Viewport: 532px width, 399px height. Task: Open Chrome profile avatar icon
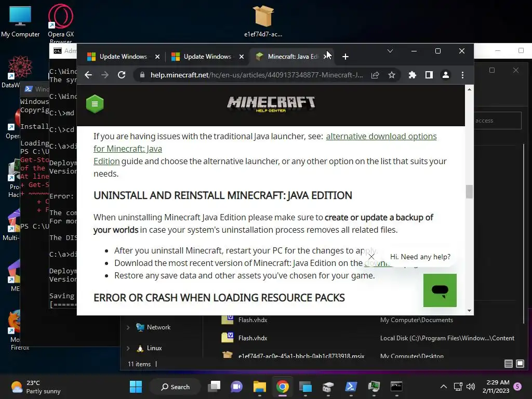pos(445,75)
